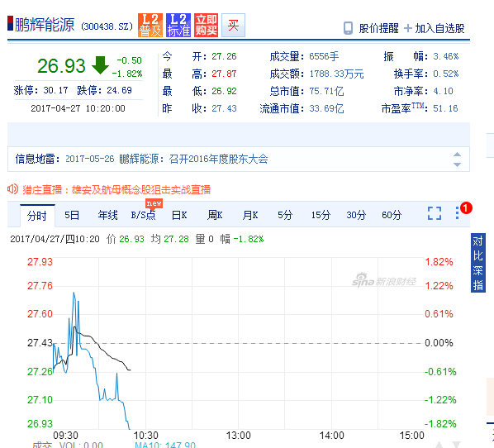Click MA10: 147.90 volume indicator
Screen dimensions: 494x448
165,445
